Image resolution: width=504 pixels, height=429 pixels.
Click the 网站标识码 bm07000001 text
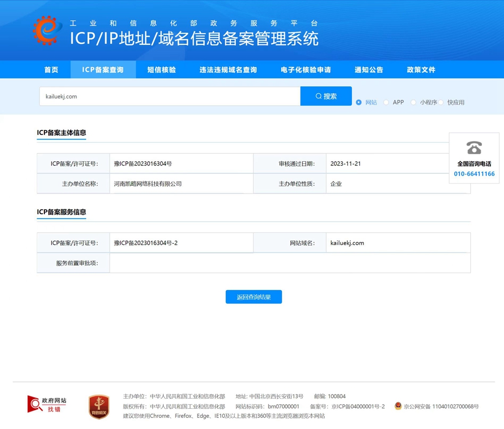(268, 406)
